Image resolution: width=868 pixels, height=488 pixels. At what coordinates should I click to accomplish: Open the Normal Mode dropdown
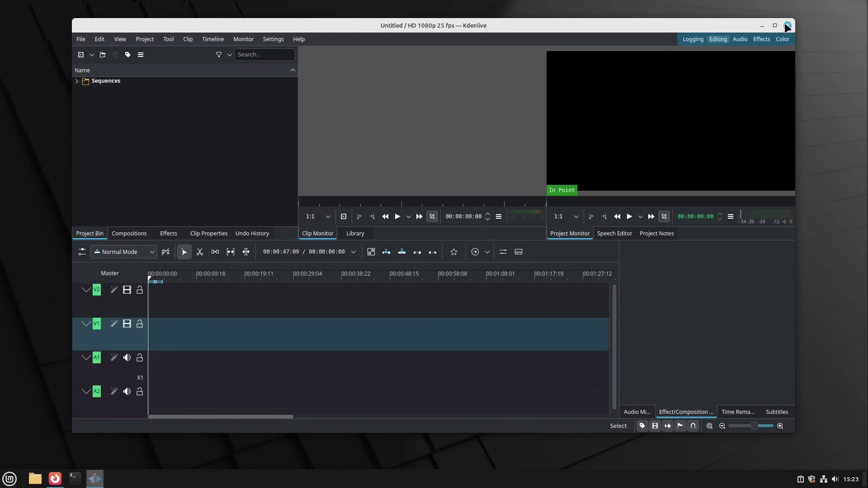coord(123,252)
